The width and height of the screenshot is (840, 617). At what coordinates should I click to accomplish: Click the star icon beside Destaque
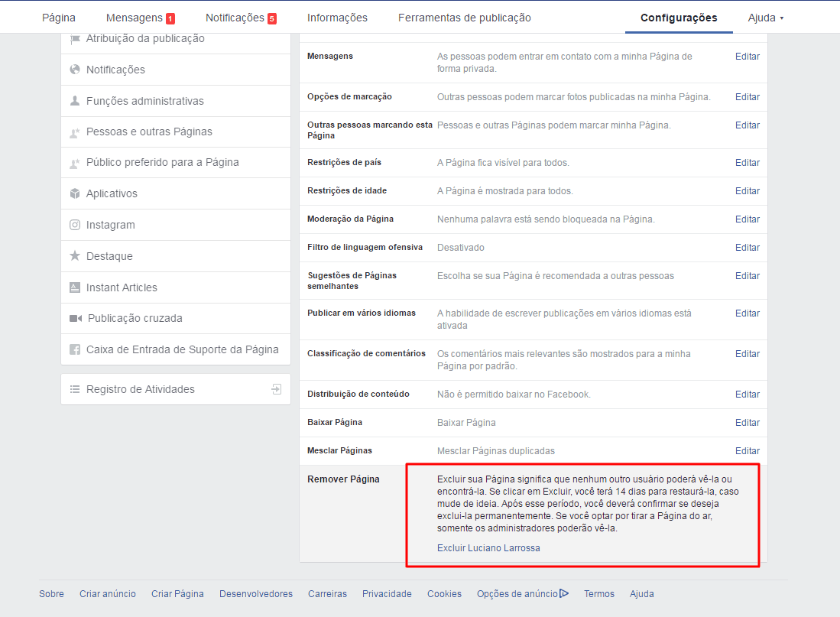[x=75, y=255]
